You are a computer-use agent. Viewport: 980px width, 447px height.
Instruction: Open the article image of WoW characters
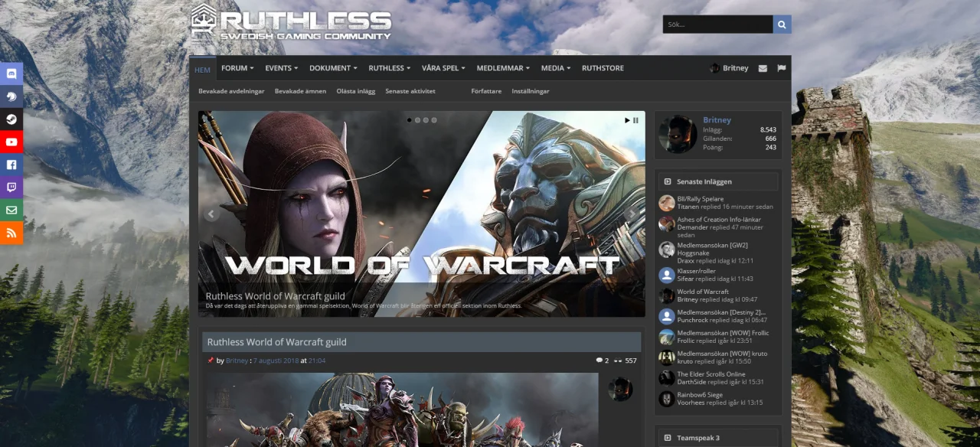[x=403, y=409]
